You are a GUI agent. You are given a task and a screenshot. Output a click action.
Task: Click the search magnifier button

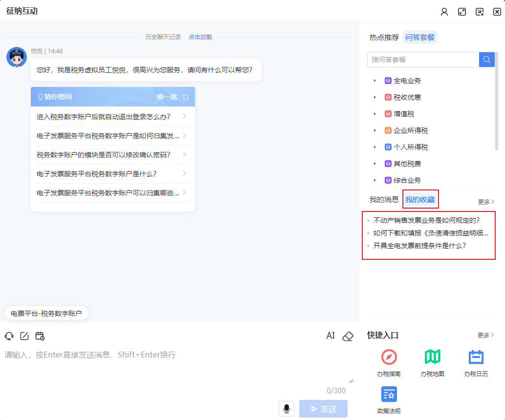click(x=486, y=60)
